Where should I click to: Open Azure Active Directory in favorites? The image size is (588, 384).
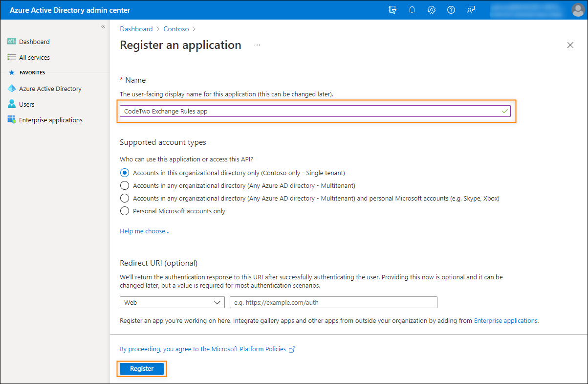click(x=50, y=89)
